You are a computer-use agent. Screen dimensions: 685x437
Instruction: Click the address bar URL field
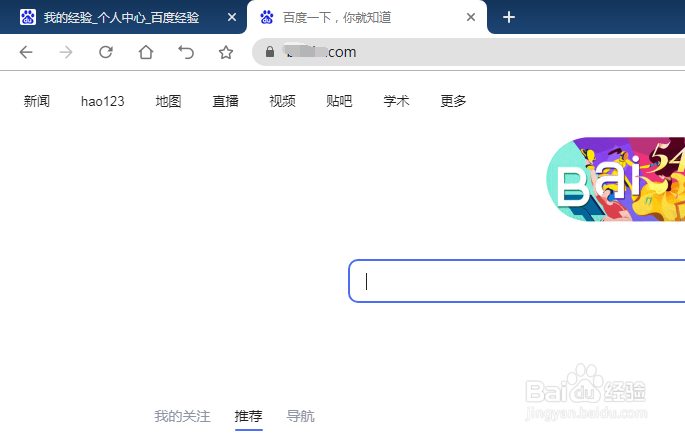(469, 52)
